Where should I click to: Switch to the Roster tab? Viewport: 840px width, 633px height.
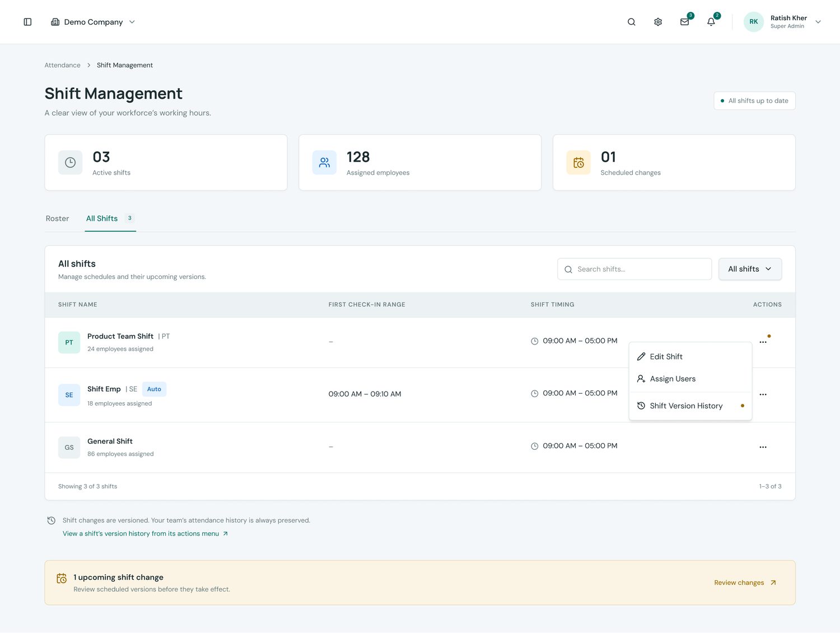click(x=57, y=218)
